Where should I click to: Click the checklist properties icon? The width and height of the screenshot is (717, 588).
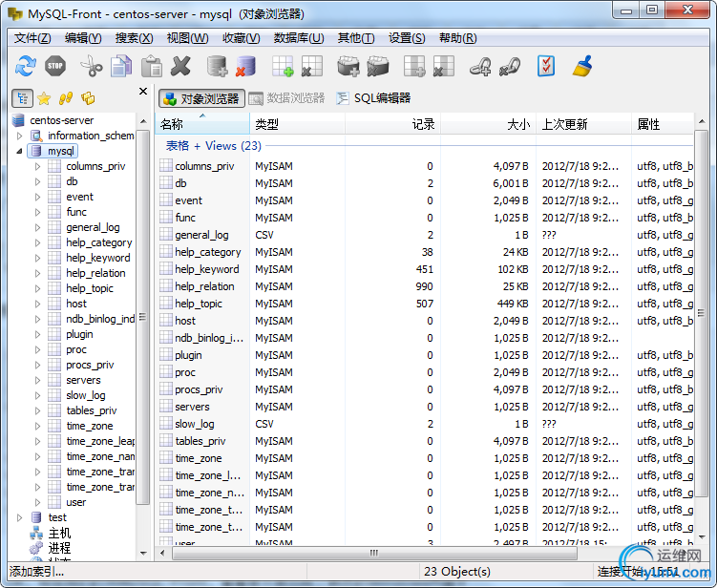pos(546,66)
